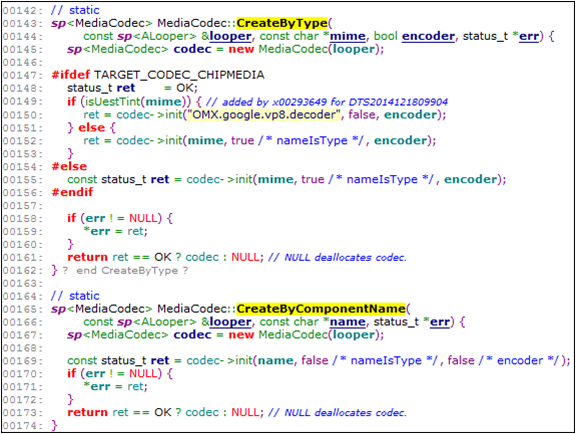Image resolution: width=576 pixels, height=434 pixels.
Task: Click the #endif directive on line 00156
Action: click(x=72, y=192)
